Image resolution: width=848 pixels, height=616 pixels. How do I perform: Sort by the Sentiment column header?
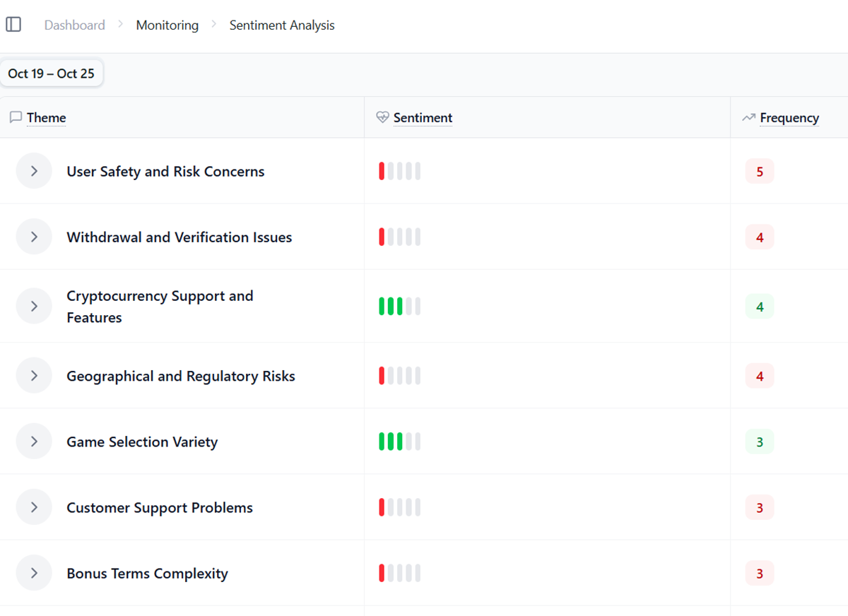tap(423, 118)
